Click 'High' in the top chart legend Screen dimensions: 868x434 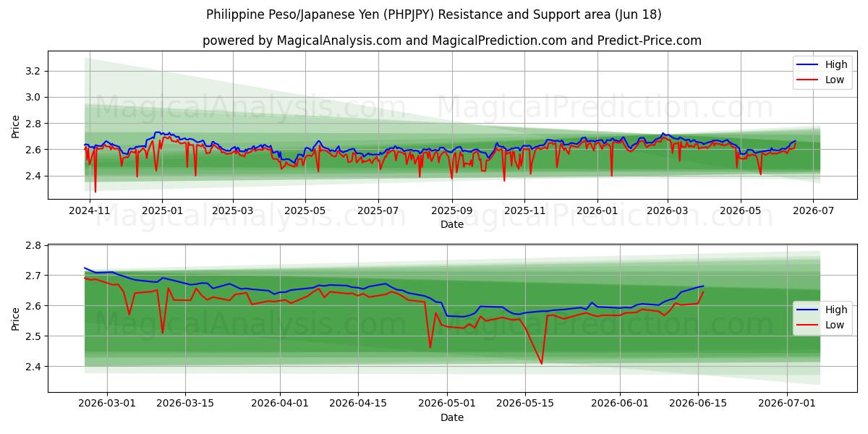(x=836, y=64)
